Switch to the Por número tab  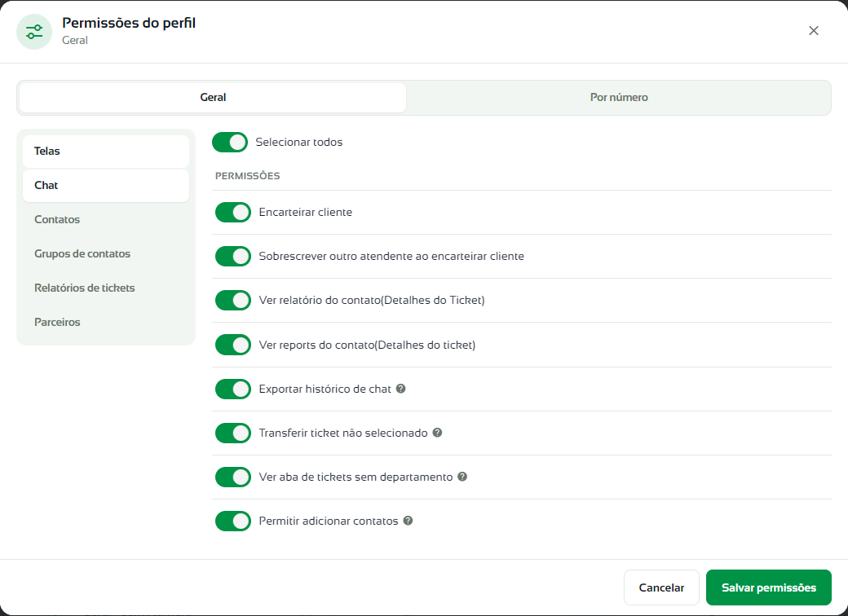(619, 98)
